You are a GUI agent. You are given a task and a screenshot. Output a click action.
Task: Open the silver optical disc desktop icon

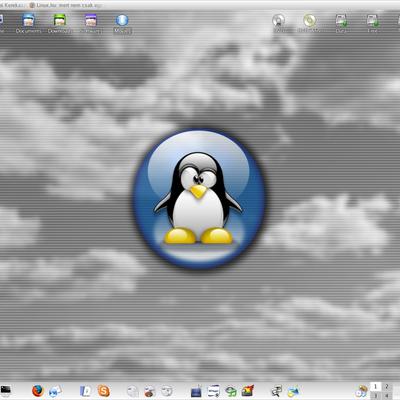pyautogui.click(x=278, y=21)
